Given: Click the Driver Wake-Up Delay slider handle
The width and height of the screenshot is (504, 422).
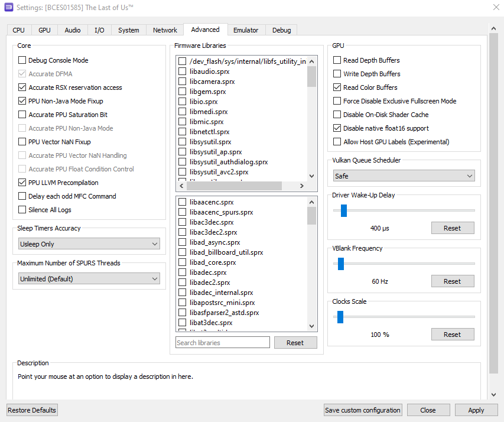Looking at the screenshot, I should 343,210.
